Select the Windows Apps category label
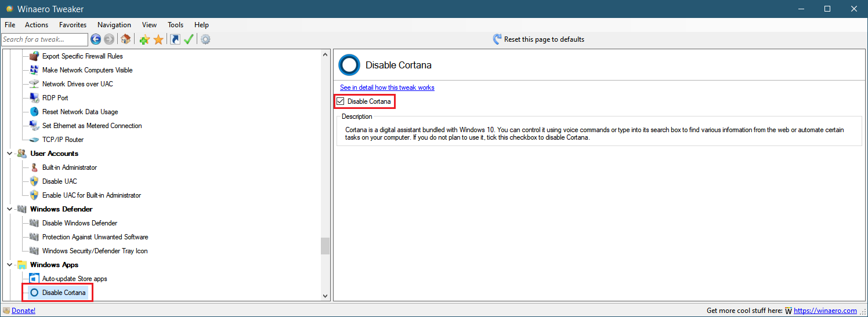 (x=54, y=265)
